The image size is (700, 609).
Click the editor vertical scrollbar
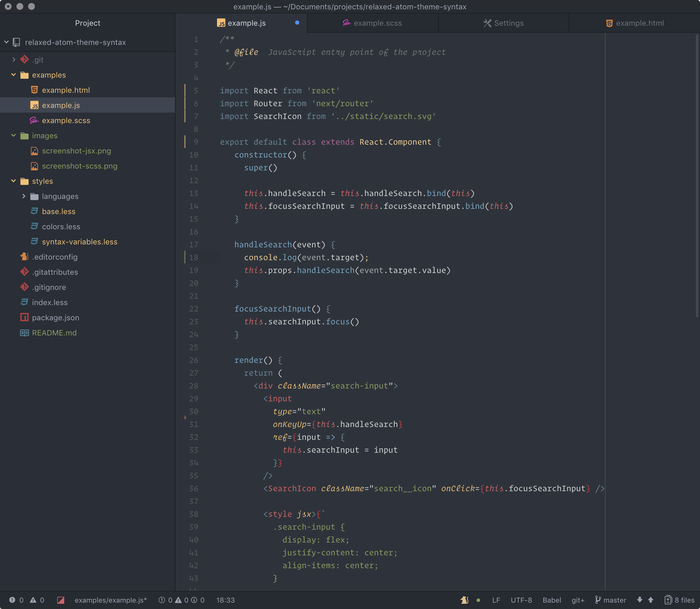(696, 177)
